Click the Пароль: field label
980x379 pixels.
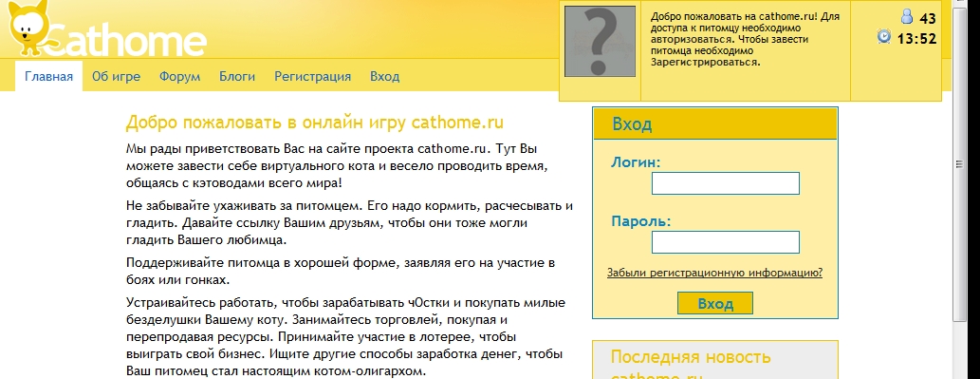pyautogui.click(x=640, y=221)
